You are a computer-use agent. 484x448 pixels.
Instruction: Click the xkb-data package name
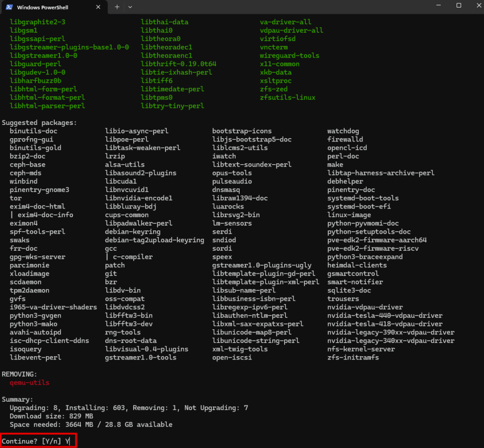[276, 72]
